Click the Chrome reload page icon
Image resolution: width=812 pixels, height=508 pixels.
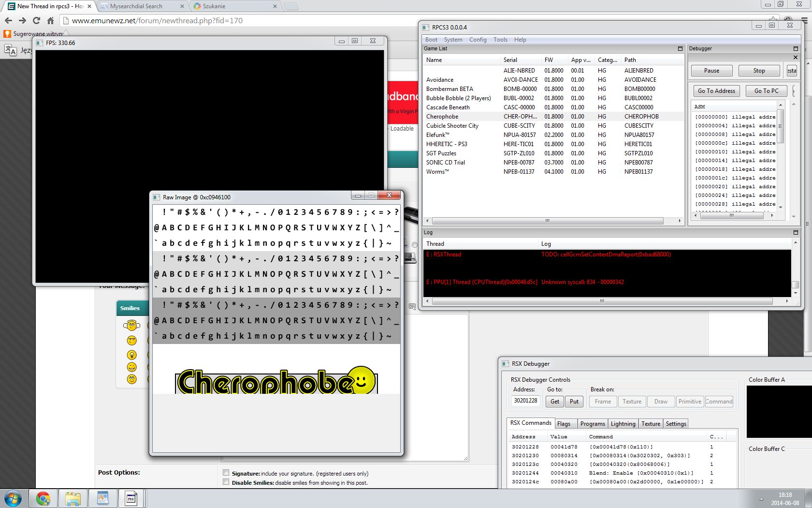click(36, 20)
